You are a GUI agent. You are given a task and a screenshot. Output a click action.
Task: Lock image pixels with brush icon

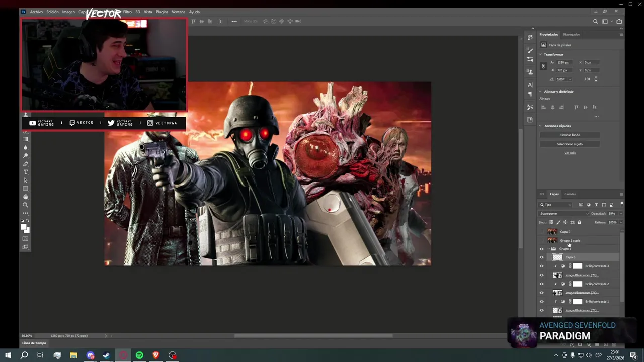point(558,222)
